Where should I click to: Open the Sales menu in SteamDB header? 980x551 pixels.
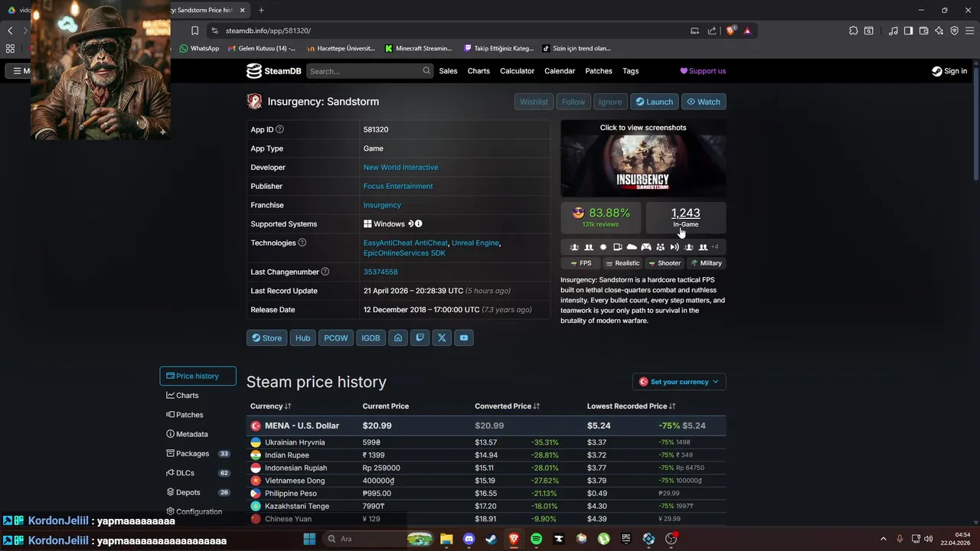click(448, 71)
